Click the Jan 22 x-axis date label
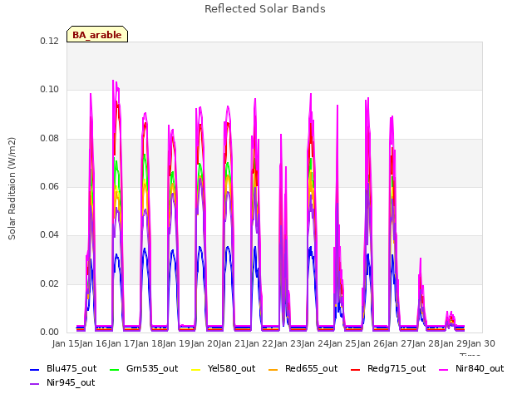This screenshot has height=399, width=532. pos(260,343)
